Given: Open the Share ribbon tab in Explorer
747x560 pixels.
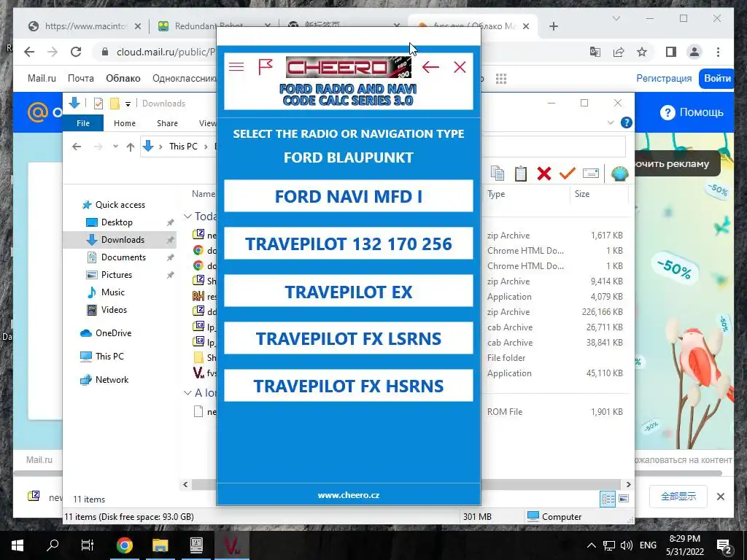Looking at the screenshot, I should tap(167, 122).
